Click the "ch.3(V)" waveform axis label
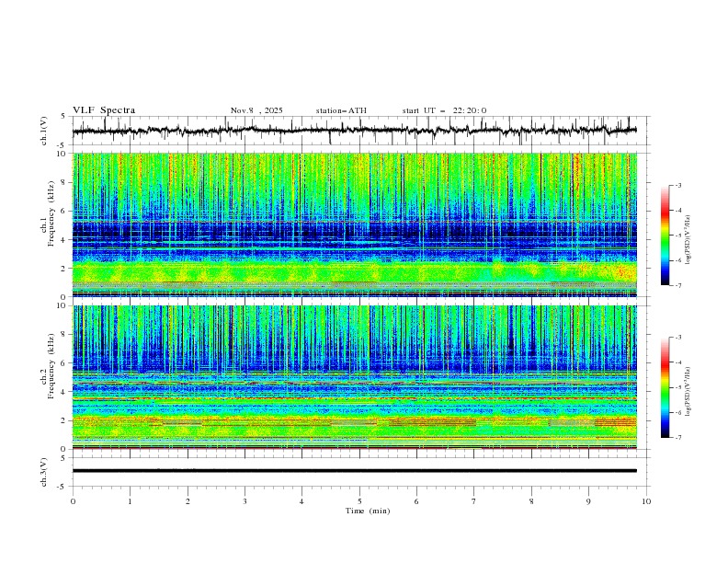This screenshot has height=563, width=728. click(44, 472)
